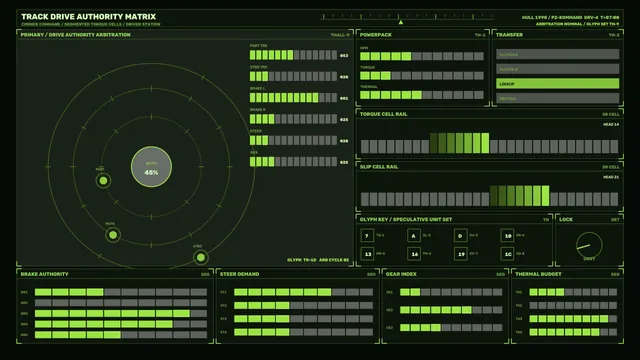Click the THERMAL BUDGET panel title

(538, 274)
